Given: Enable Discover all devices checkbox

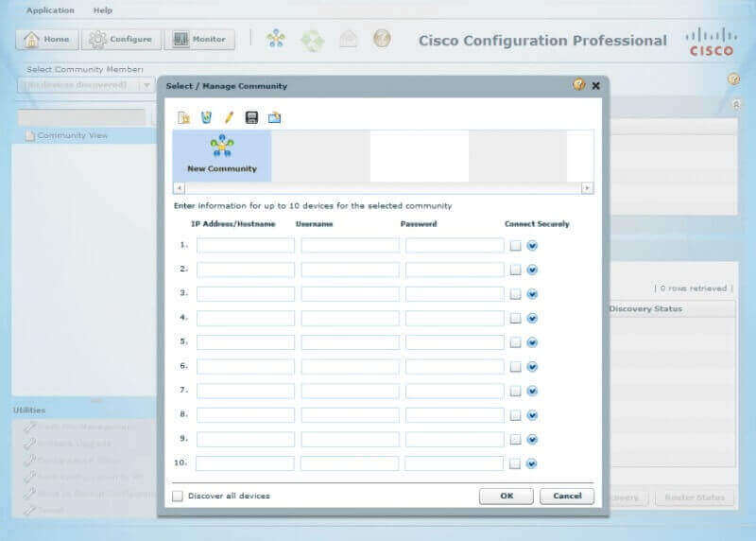Looking at the screenshot, I should coord(178,496).
